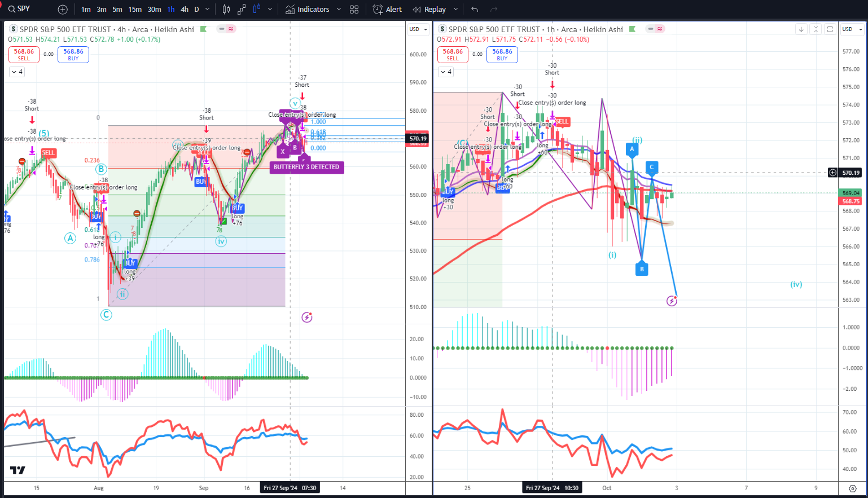The height and width of the screenshot is (498, 868).
Task: Toggle the grey market status pill on 4h chart
Action: coord(221,29)
